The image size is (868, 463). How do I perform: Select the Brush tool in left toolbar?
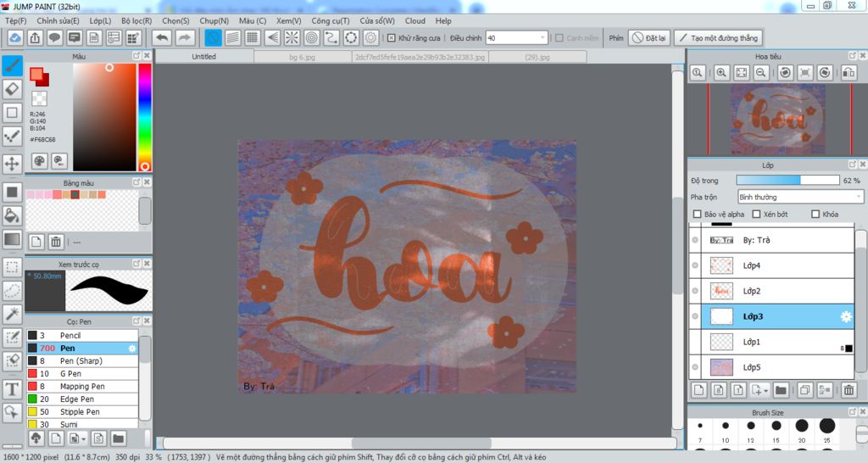coord(12,65)
